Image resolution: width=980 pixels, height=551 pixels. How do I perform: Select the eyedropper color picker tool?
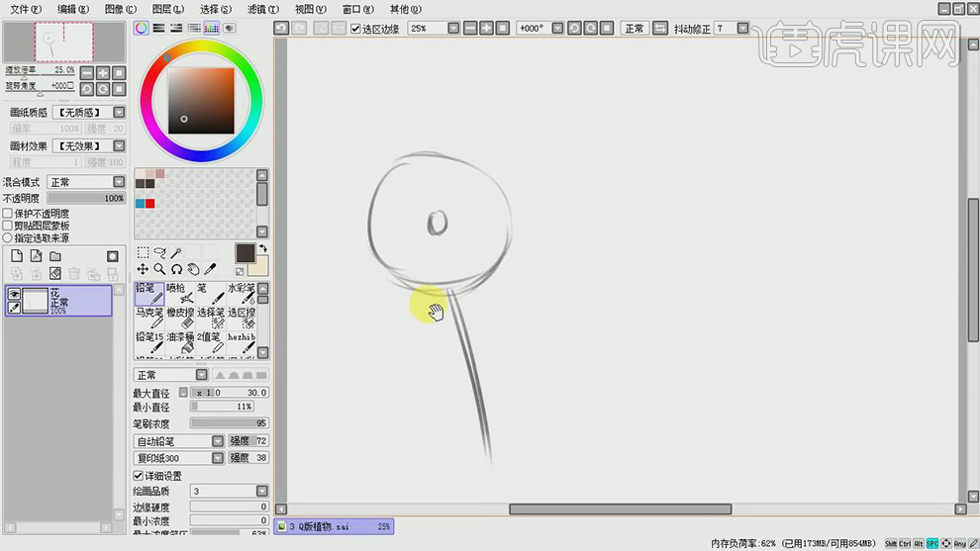(x=211, y=269)
